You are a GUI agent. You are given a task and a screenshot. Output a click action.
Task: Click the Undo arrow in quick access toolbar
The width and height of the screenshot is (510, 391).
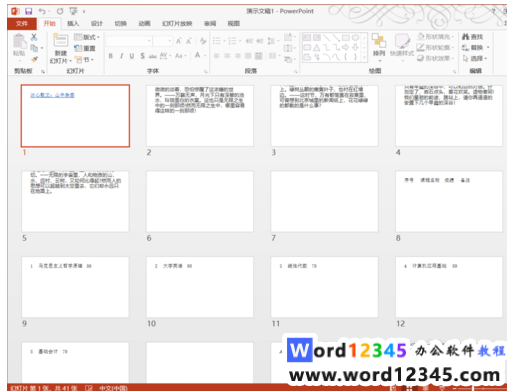pyautogui.click(x=42, y=11)
